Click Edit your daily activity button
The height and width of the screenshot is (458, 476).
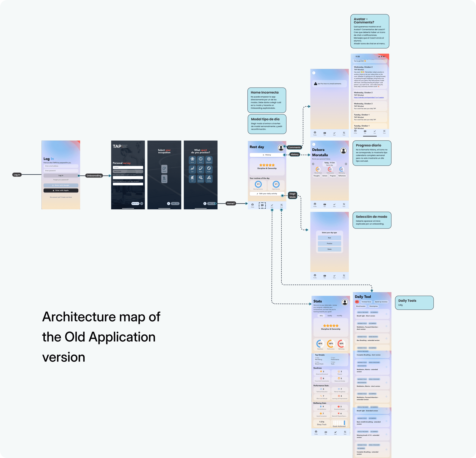(x=267, y=194)
